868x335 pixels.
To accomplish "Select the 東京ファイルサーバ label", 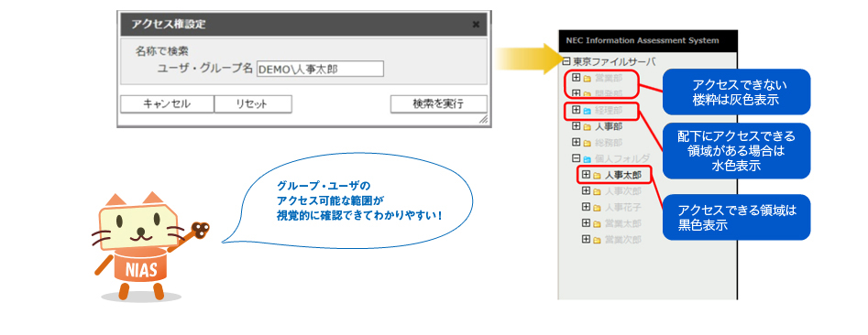I will pos(614,61).
